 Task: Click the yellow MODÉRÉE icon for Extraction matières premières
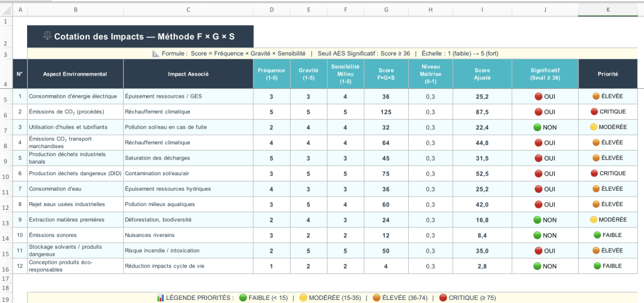tap(594, 220)
